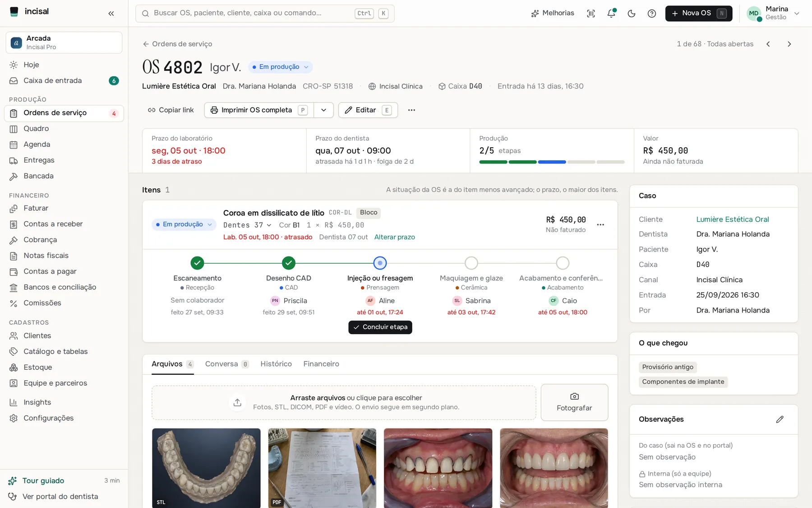Click Editar order button
This screenshot has height=508, width=812.
[368, 110]
